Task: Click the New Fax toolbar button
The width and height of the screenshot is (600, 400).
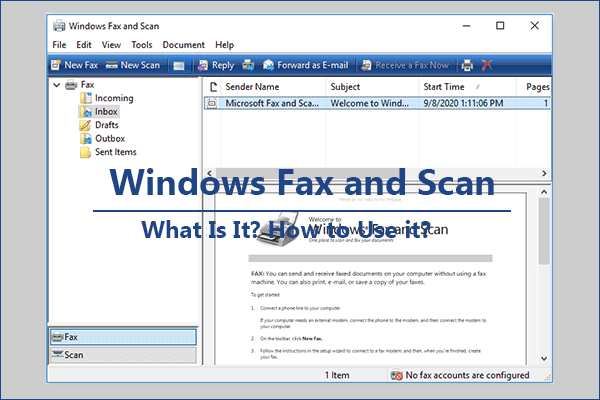Action: 75,65
